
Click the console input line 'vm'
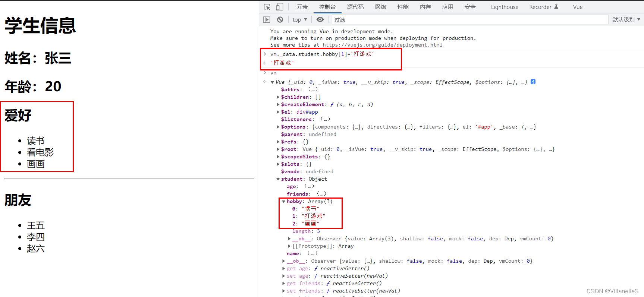[x=274, y=73]
